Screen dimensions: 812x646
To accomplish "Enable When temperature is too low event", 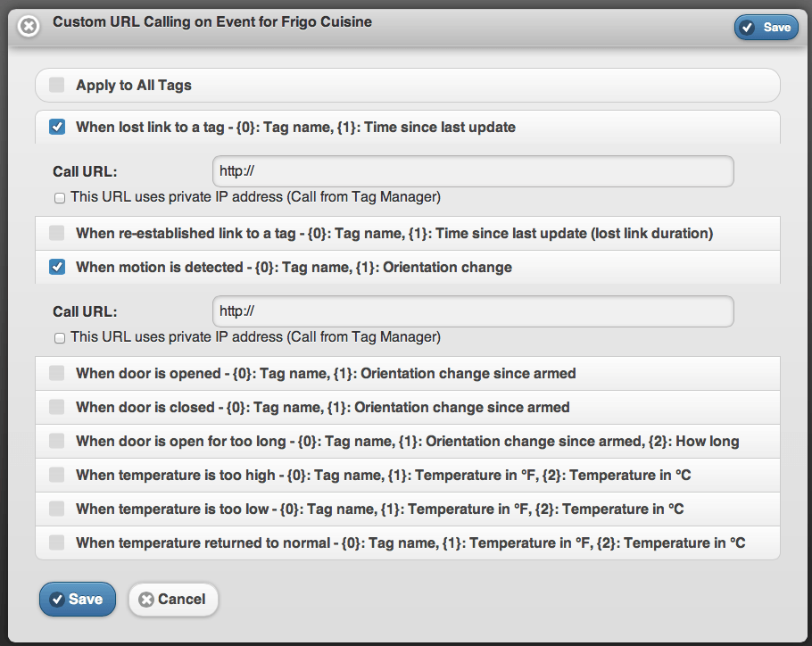I will (57, 509).
